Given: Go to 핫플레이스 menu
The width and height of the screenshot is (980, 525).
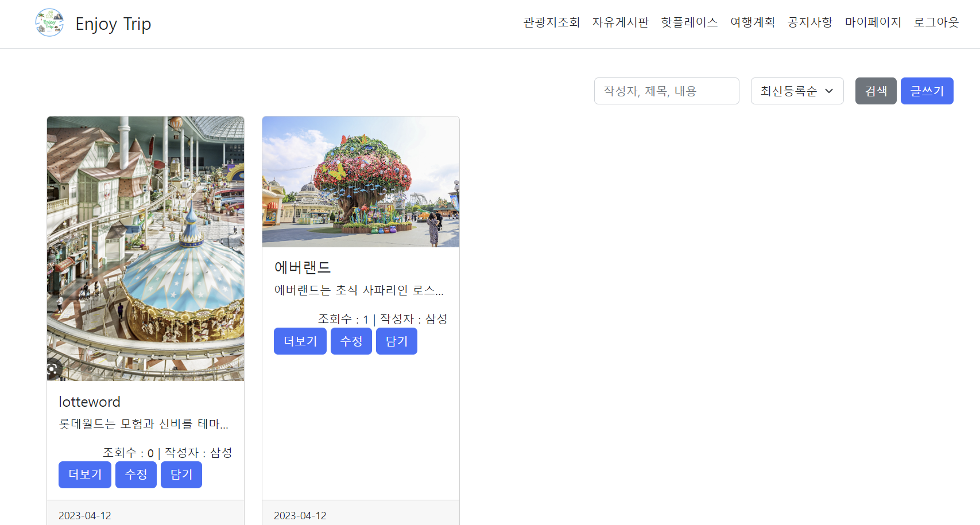Looking at the screenshot, I should click(690, 22).
